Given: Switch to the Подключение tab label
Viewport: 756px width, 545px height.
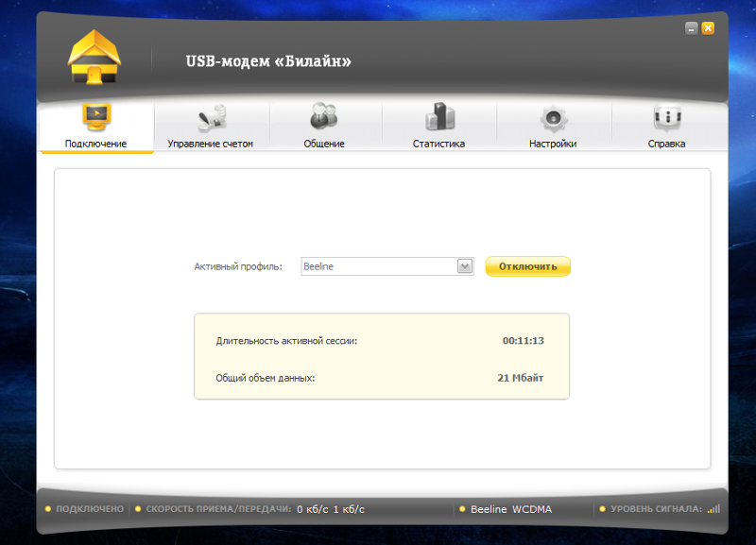Looking at the screenshot, I should (95, 144).
